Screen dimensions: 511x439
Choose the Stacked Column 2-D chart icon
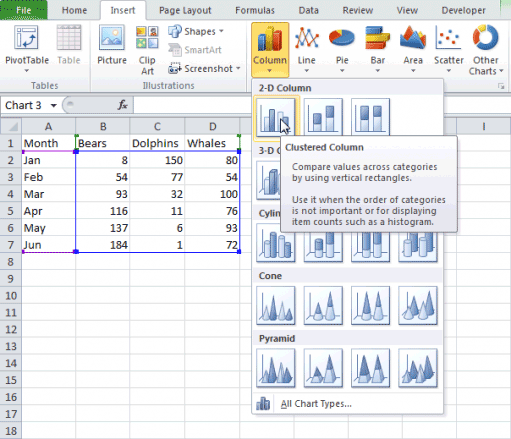[323, 117]
